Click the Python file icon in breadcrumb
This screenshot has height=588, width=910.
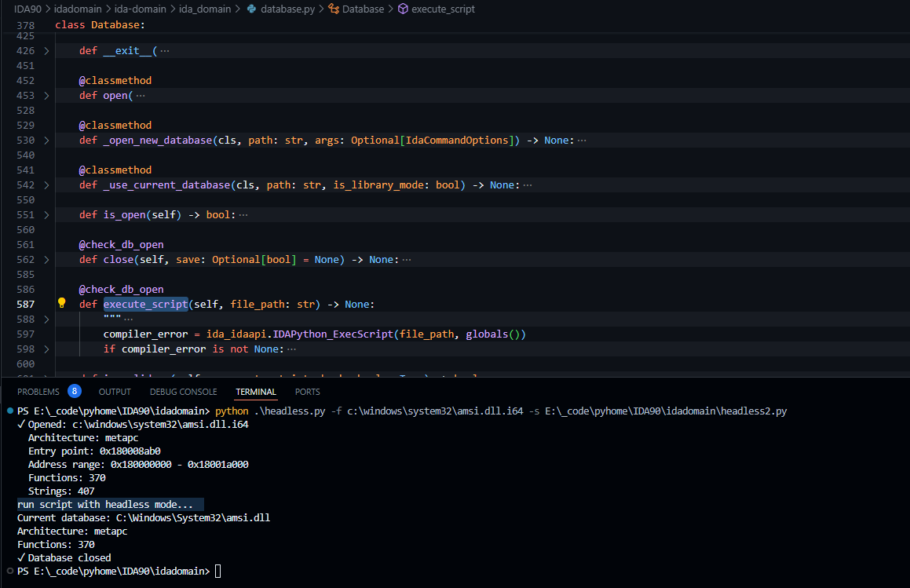[251, 9]
